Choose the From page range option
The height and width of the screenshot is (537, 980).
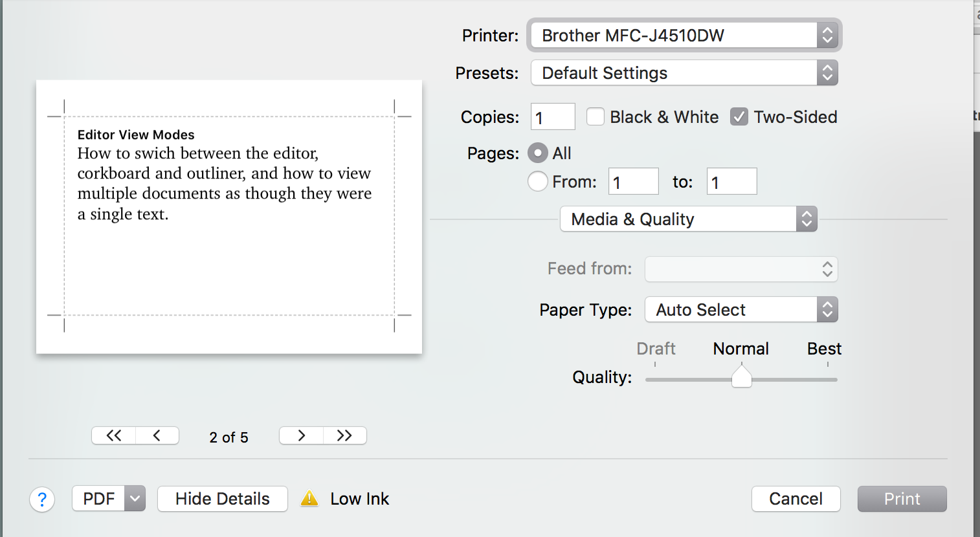(x=537, y=182)
